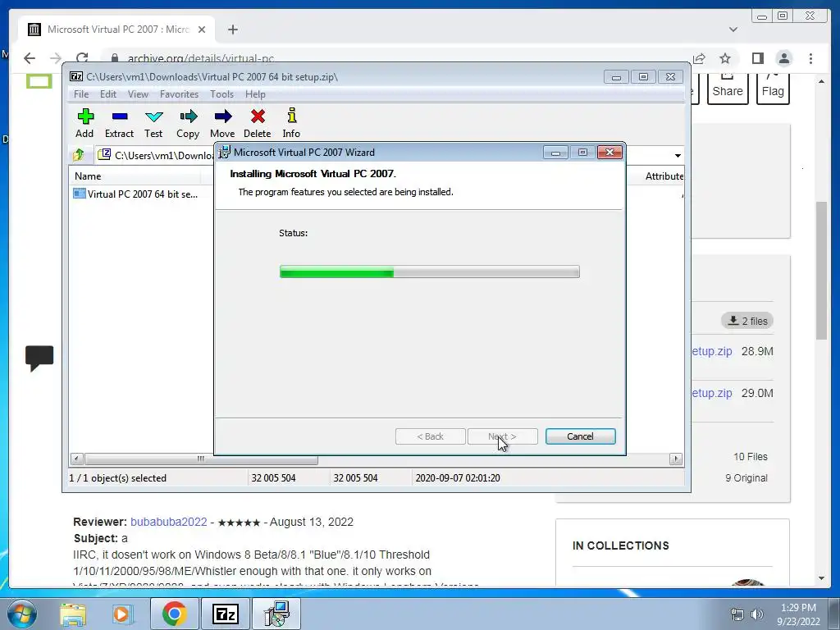Image resolution: width=840 pixels, height=630 pixels.
Task: Click the network tray icon
Action: click(737, 614)
